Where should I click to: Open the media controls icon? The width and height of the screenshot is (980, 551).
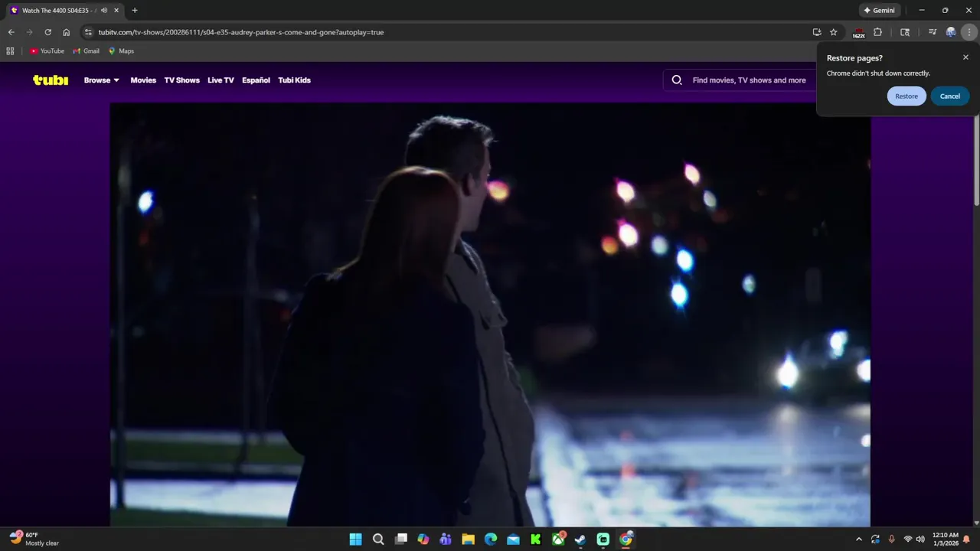[x=933, y=32]
